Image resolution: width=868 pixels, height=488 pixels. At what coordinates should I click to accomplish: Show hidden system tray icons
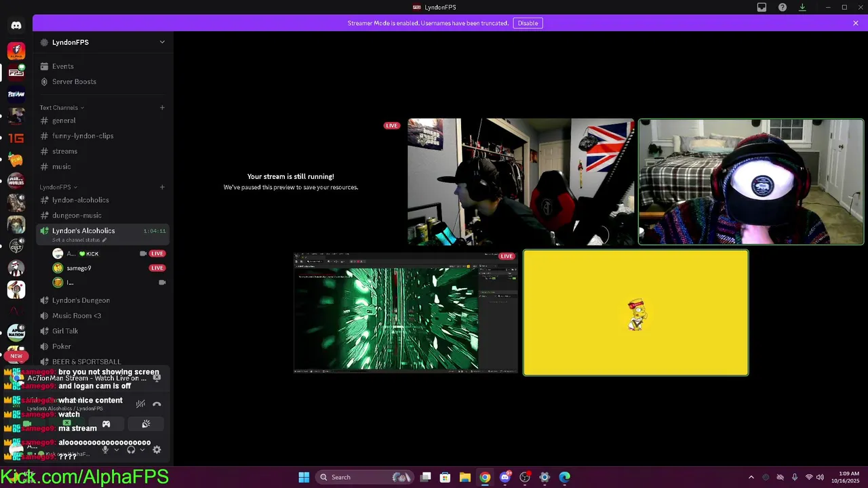(751, 477)
